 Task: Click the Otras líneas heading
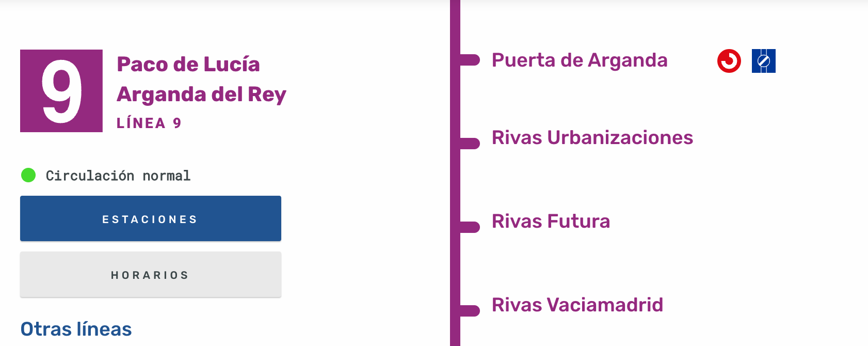click(x=76, y=329)
